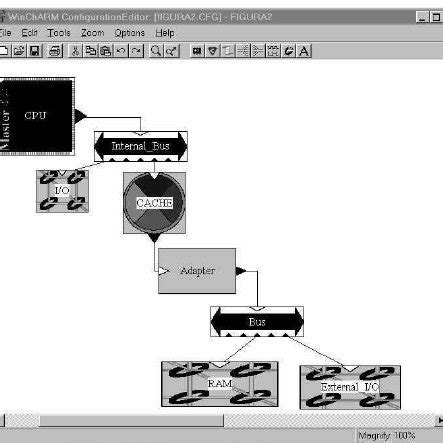Select the CPU master block
This screenshot has width=443, height=443.
[37, 116]
